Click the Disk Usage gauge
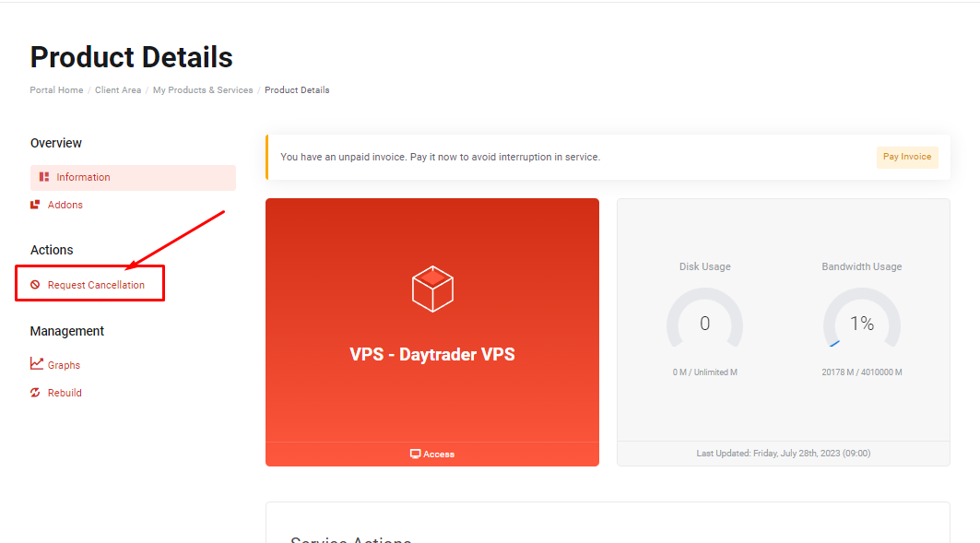The image size is (980, 543). click(x=704, y=325)
